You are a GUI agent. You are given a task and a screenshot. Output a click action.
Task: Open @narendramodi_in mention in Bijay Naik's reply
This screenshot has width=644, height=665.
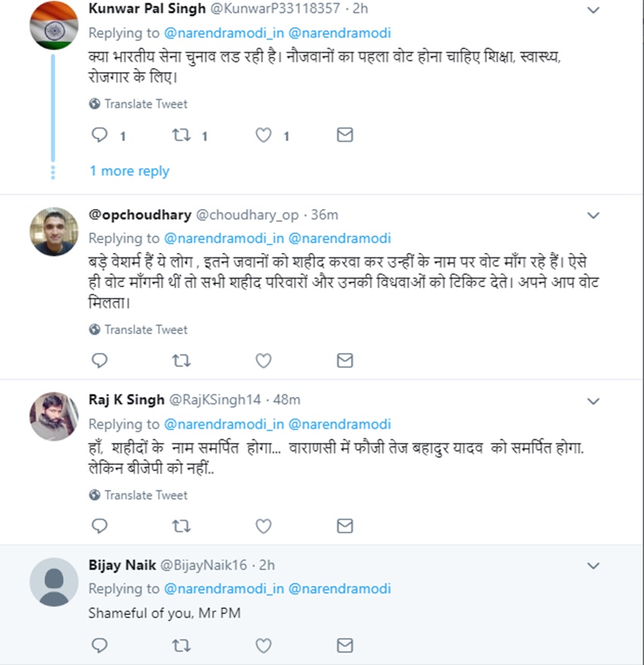point(223,589)
